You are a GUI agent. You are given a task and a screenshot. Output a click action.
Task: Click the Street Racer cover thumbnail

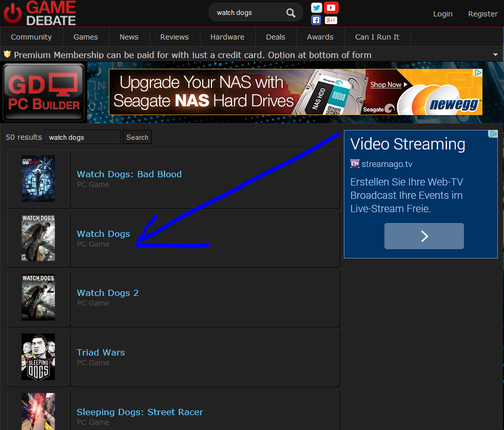pyautogui.click(x=38, y=412)
